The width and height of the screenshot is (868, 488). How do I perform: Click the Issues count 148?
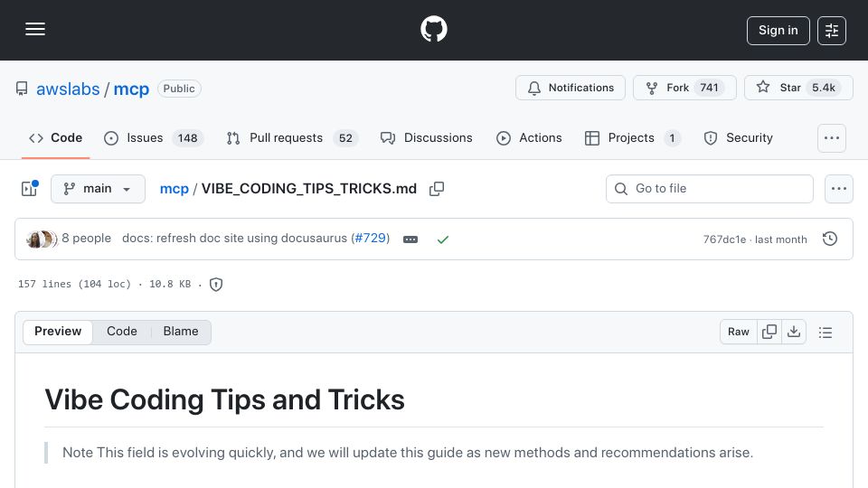click(x=188, y=137)
